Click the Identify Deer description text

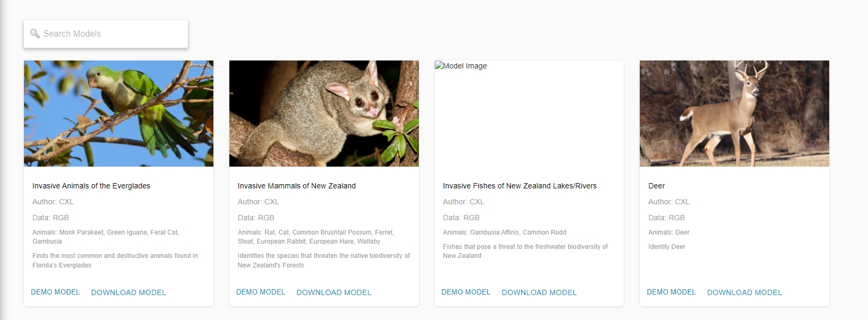pos(667,247)
